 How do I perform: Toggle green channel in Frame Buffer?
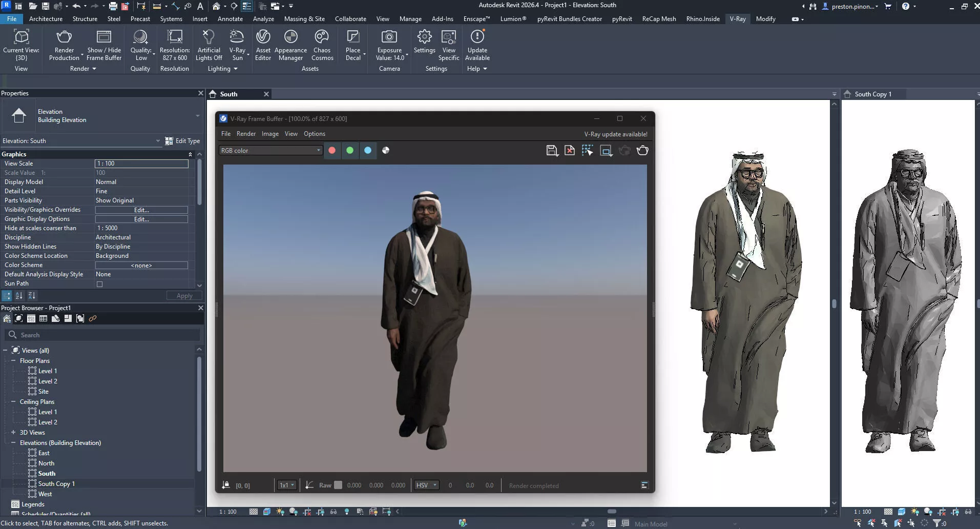click(x=350, y=150)
